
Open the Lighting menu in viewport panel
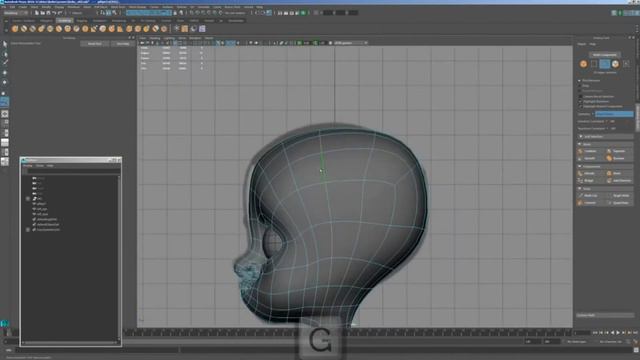tap(169, 38)
